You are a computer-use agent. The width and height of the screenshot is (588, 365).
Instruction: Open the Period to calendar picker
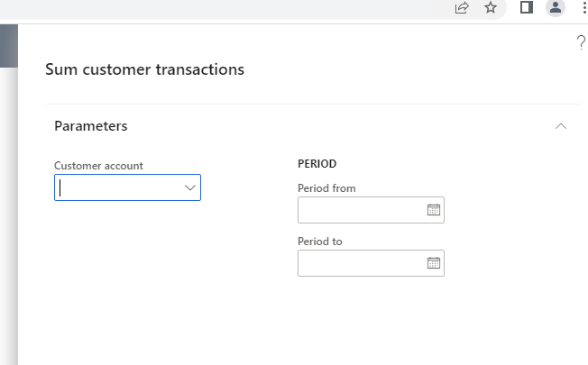point(434,263)
